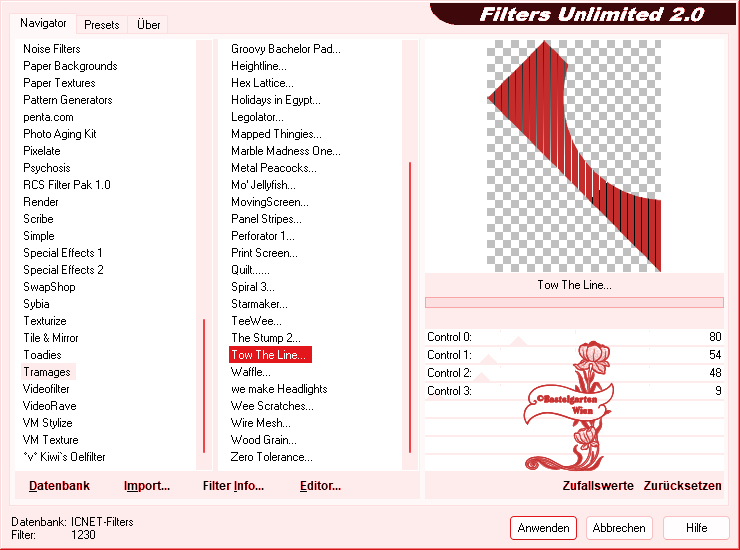Switch to the Navigator tab
The image size is (740, 550).
pos(43,23)
